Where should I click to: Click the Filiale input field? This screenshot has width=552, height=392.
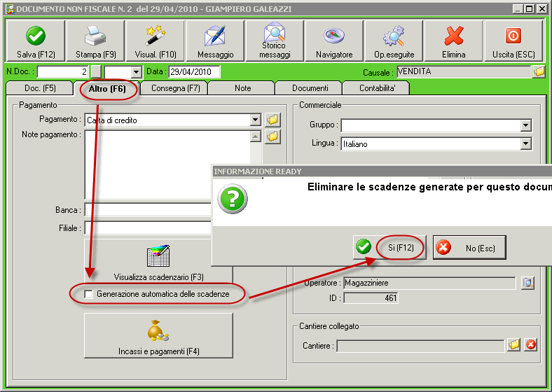pyautogui.click(x=148, y=228)
